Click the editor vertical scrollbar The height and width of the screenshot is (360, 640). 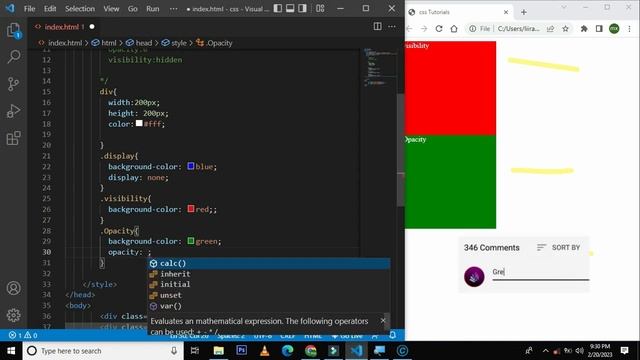pos(400,150)
